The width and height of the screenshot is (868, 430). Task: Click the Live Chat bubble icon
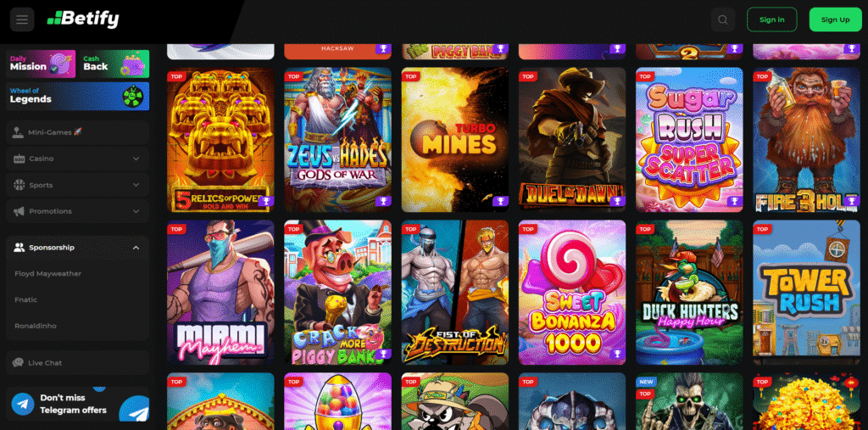[19, 363]
